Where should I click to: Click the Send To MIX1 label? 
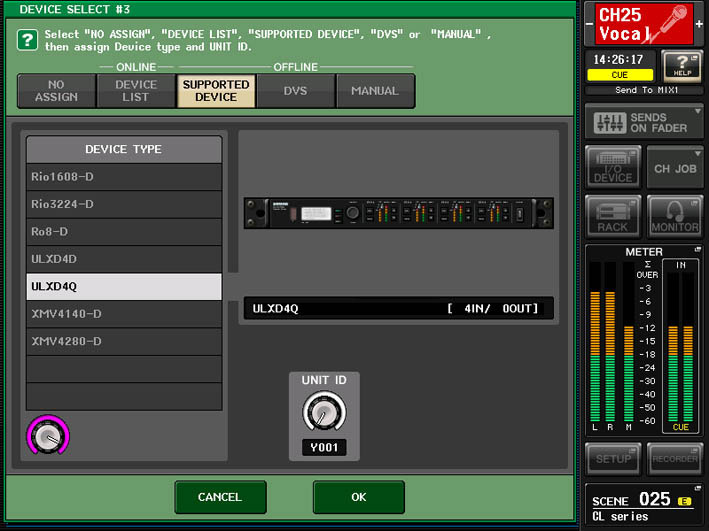pos(646,90)
